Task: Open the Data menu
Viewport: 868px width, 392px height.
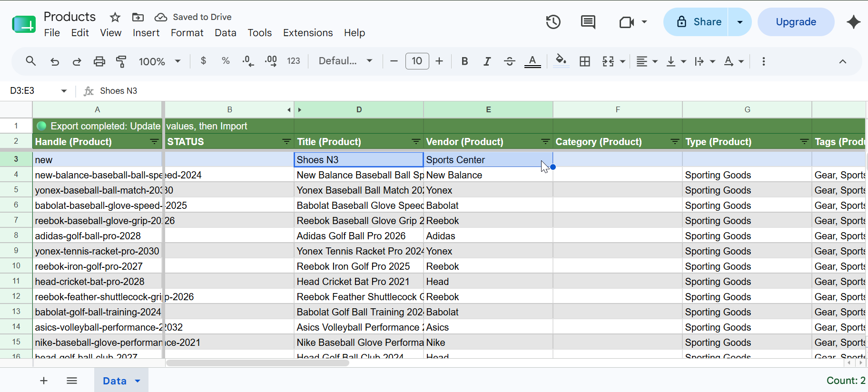Action: (x=225, y=33)
